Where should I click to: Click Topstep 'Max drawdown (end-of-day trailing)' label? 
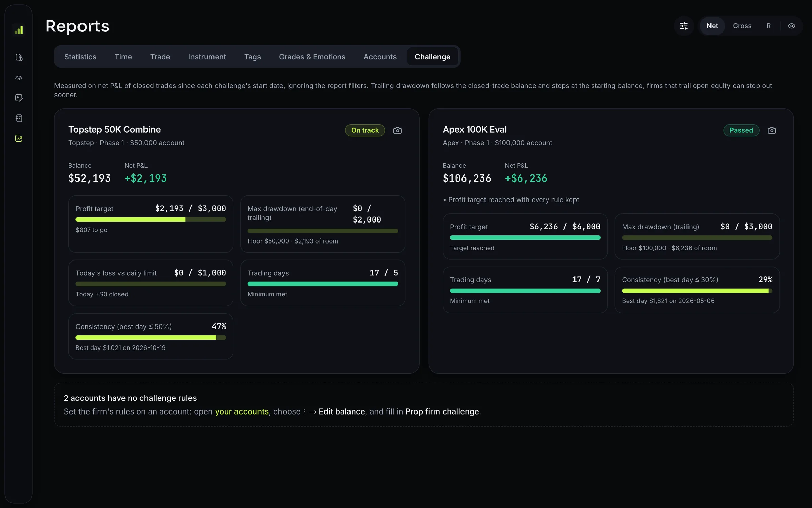pyautogui.click(x=292, y=213)
